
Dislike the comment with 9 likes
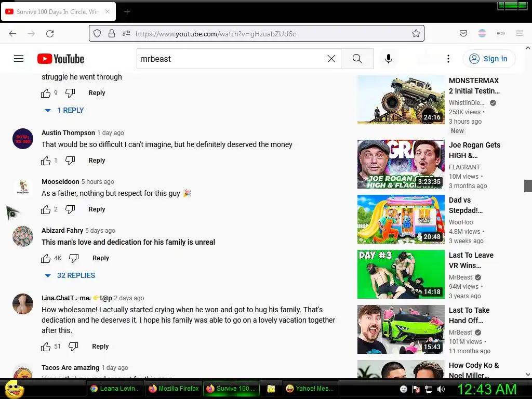point(70,93)
